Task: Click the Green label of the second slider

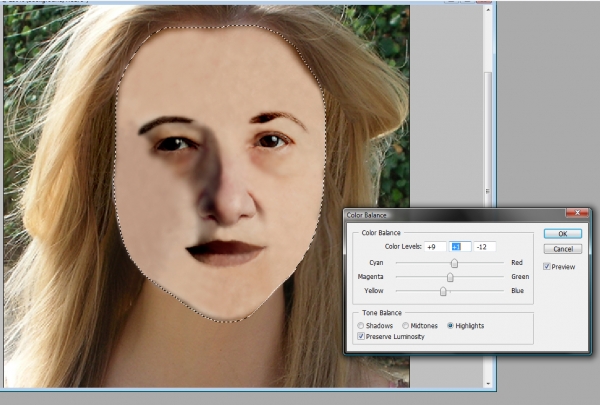Action: pos(520,276)
